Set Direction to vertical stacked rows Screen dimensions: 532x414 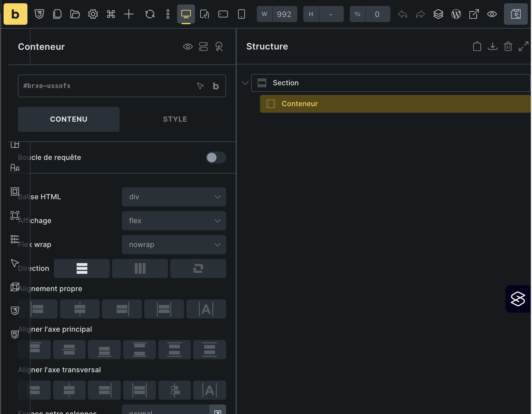coord(82,268)
